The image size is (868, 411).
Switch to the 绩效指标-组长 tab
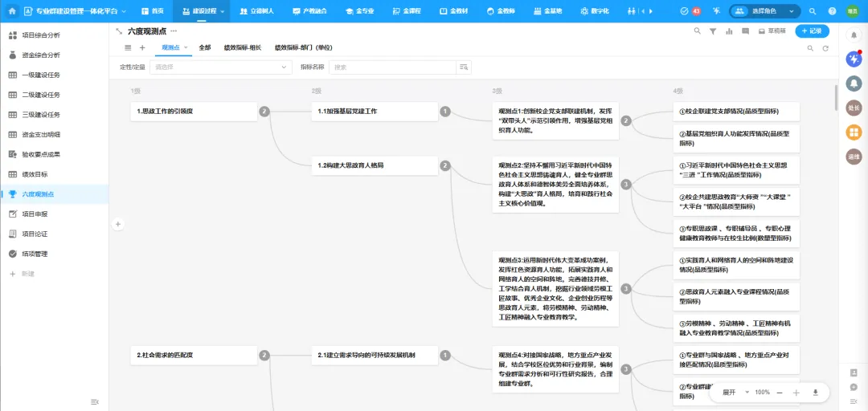pos(242,48)
